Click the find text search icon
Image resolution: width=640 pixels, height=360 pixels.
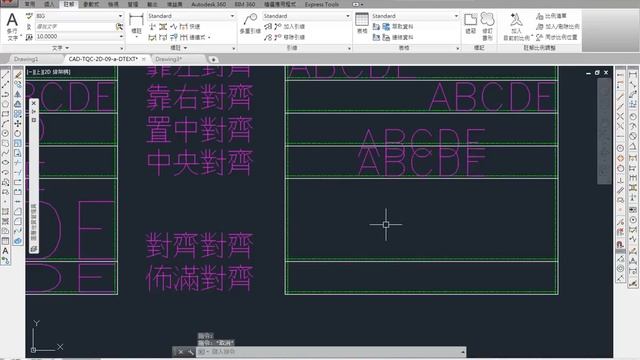click(119, 27)
